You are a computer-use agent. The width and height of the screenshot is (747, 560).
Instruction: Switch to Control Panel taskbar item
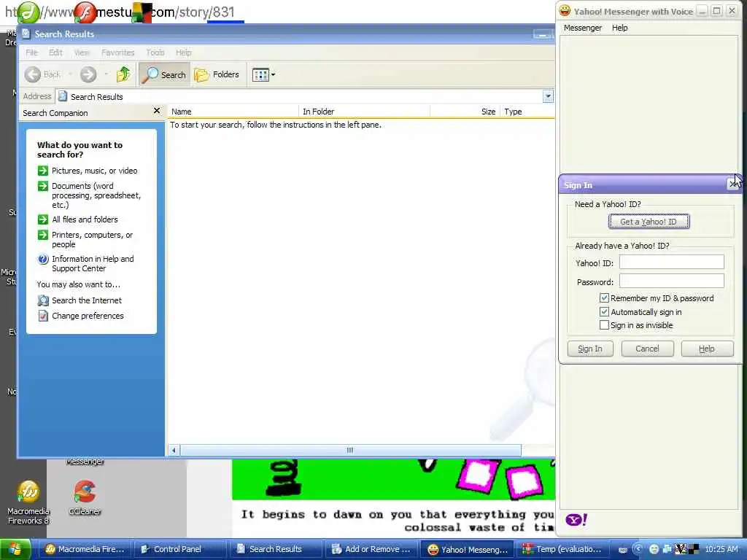[179, 550]
